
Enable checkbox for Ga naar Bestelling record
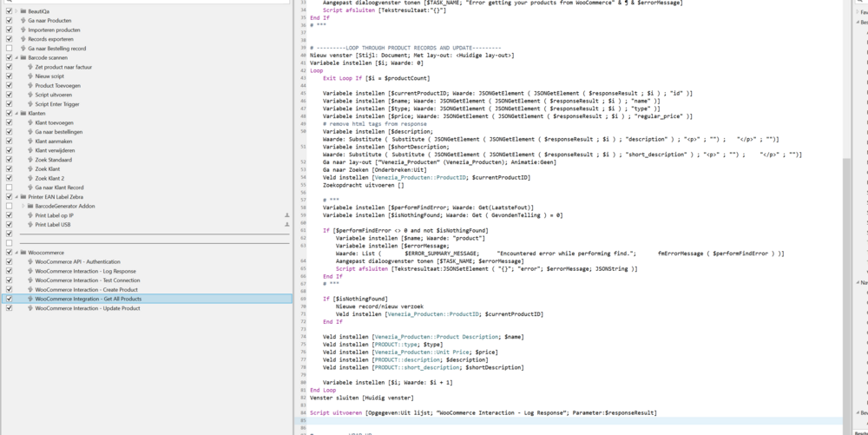10,49
